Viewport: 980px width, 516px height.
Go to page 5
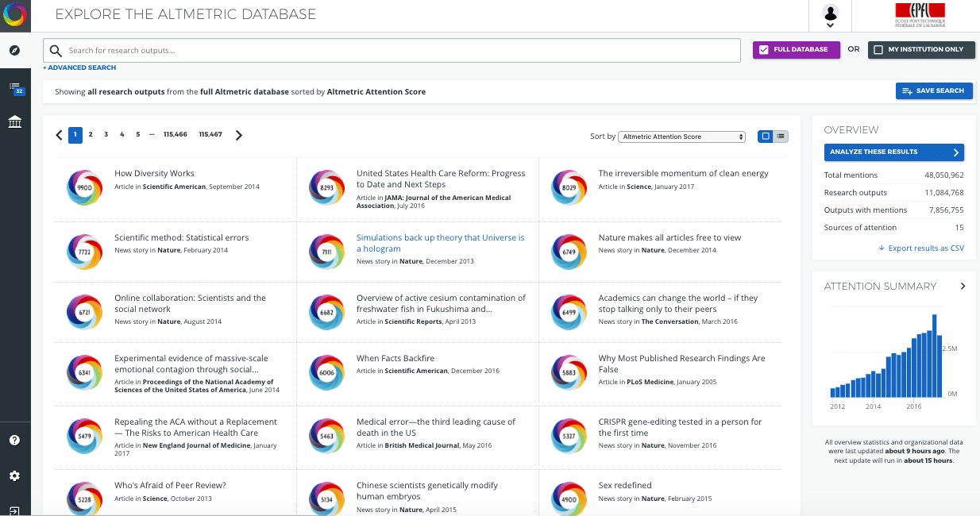pos(137,135)
